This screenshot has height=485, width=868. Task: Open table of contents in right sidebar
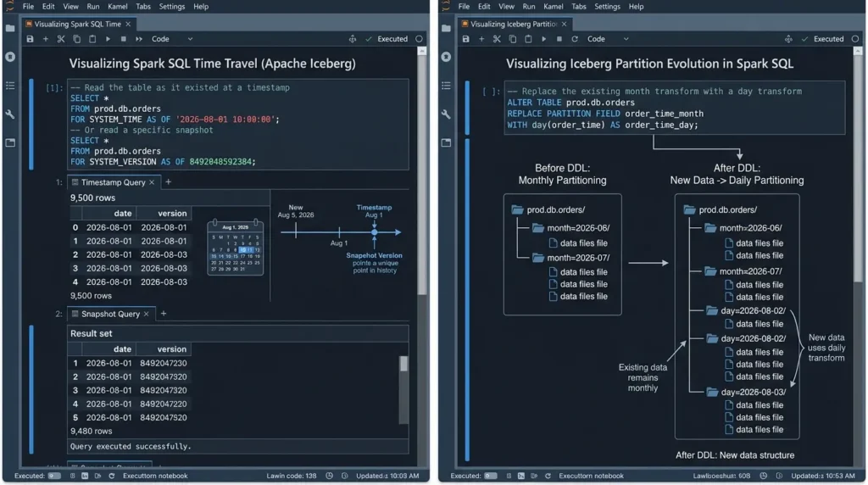pyautogui.click(x=446, y=86)
